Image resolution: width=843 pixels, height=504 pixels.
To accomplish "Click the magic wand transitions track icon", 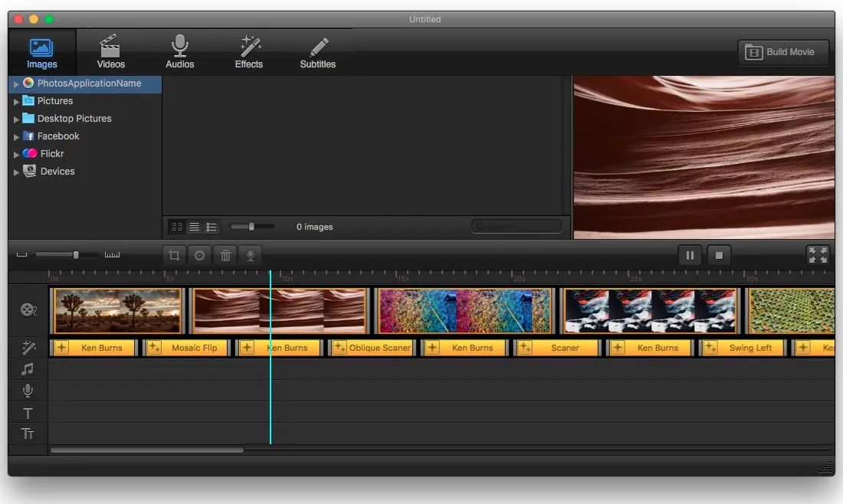I will tap(28, 347).
